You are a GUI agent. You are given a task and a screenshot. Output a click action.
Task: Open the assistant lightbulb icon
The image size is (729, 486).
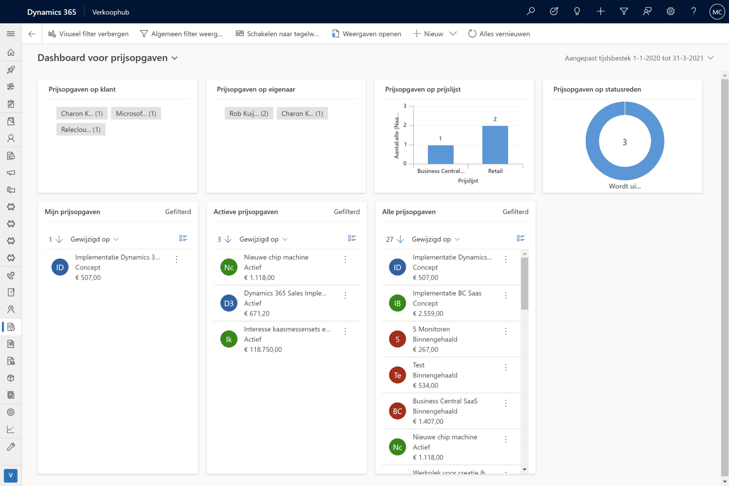pos(577,11)
